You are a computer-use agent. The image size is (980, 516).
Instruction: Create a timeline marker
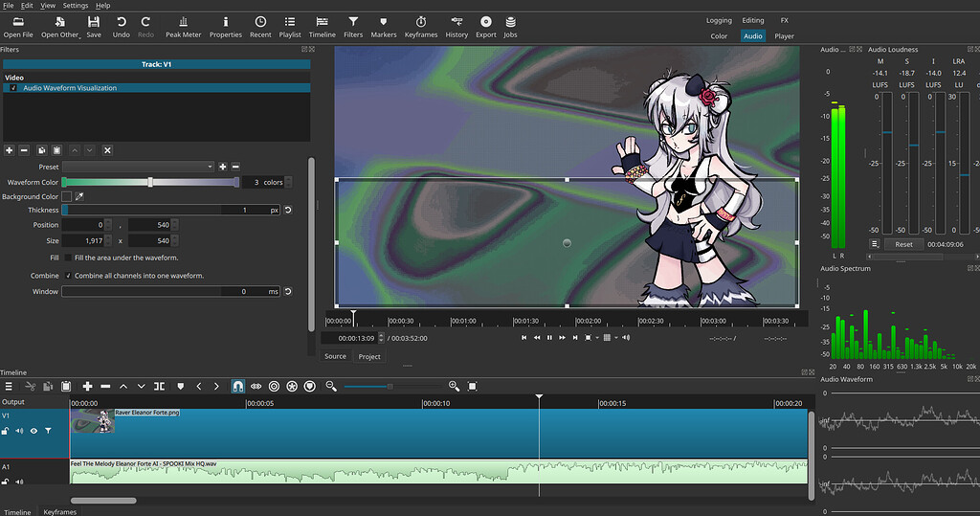click(x=181, y=387)
